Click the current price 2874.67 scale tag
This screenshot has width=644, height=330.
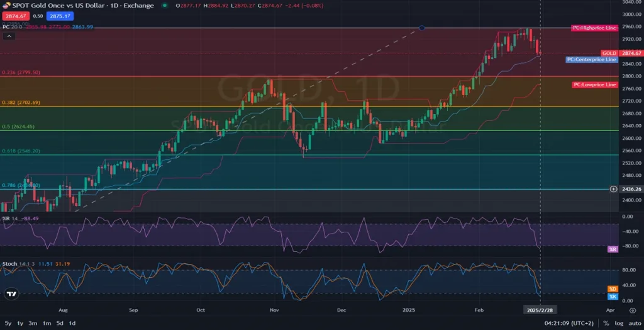click(x=631, y=53)
